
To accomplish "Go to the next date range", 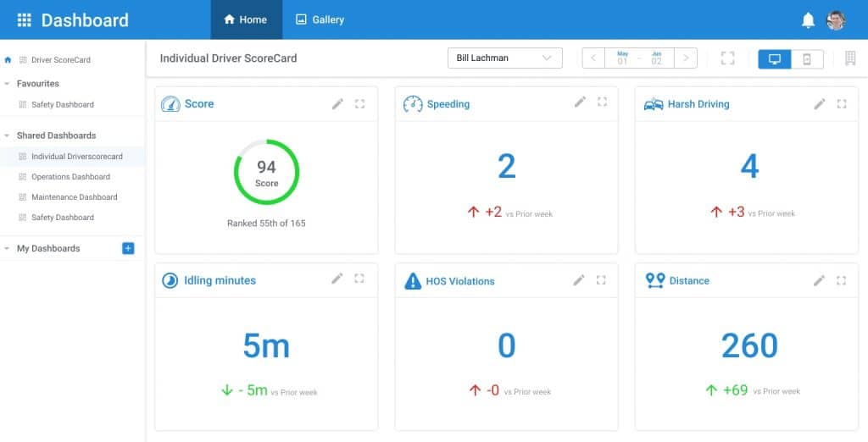I will (686, 58).
